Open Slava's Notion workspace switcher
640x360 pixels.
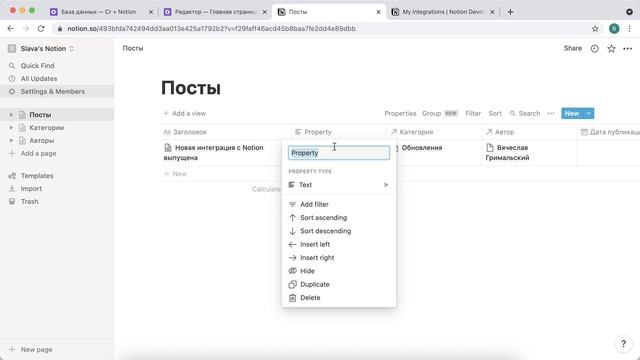coord(41,49)
